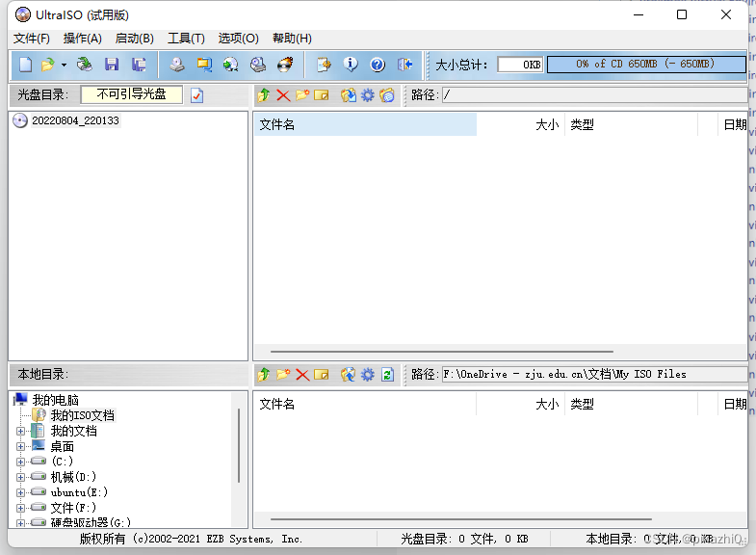Open the dropdown arrow next to Open icon
Viewport: 756px width, 555px height.
tap(64, 65)
